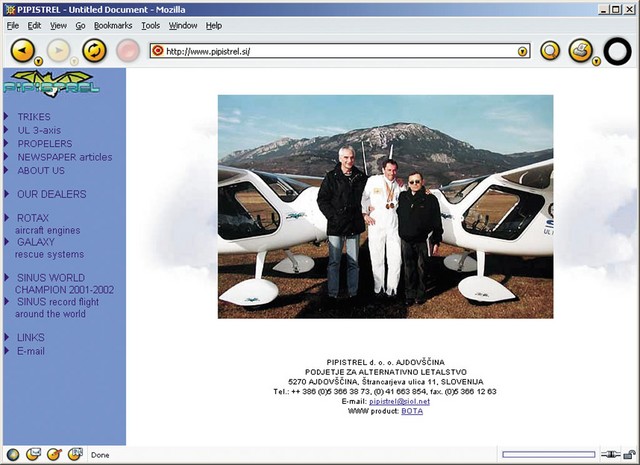
Task: Click the Mozilla icon in the title bar
Action: [x=10, y=9]
